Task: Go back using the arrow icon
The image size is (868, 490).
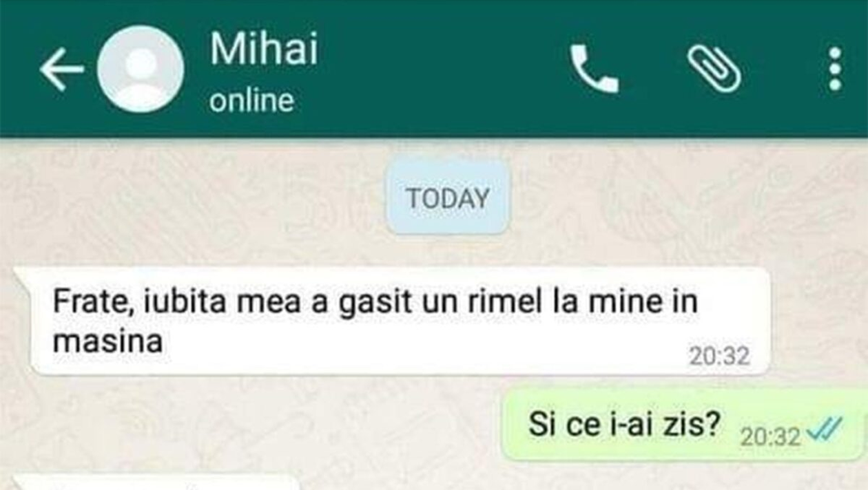Action: point(61,69)
